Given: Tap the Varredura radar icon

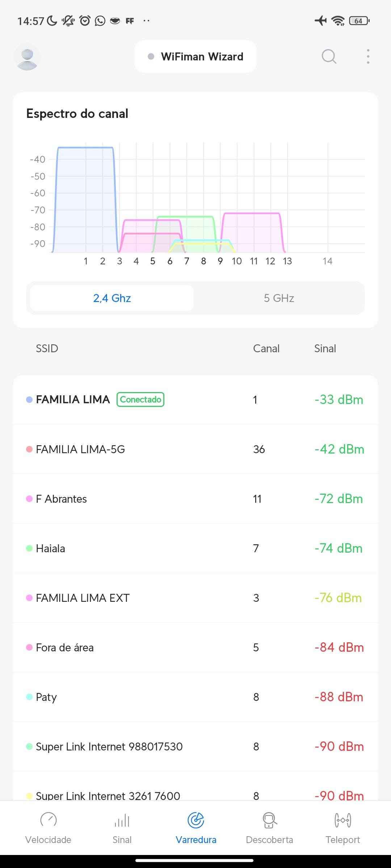Looking at the screenshot, I should point(196,820).
